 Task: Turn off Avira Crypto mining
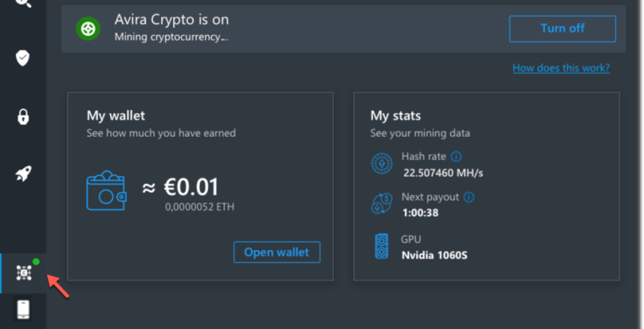coord(562,28)
